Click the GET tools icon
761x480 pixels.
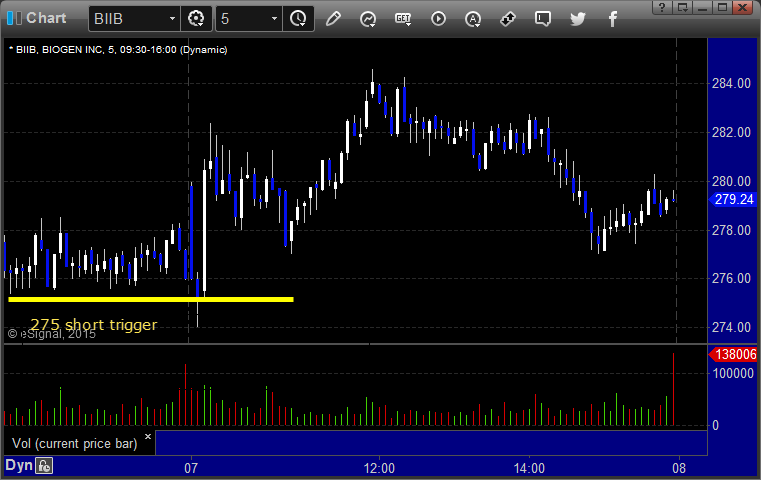tap(403, 19)
